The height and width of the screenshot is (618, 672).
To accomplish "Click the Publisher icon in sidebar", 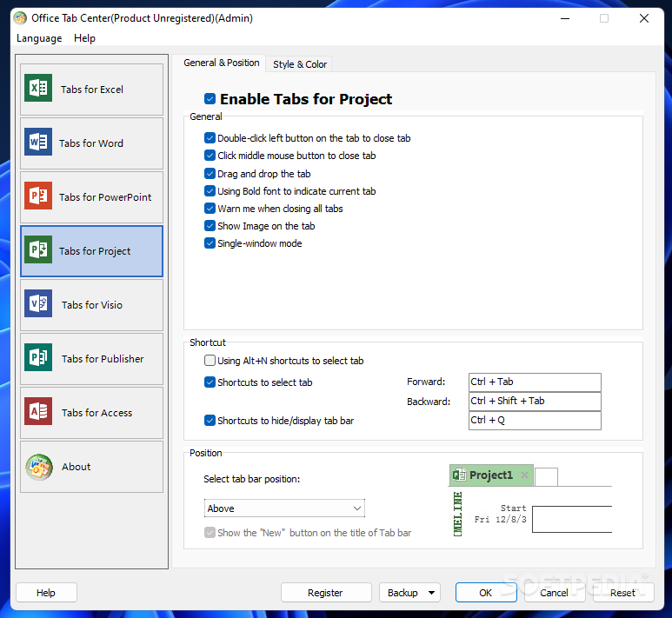I will point(38,357).
